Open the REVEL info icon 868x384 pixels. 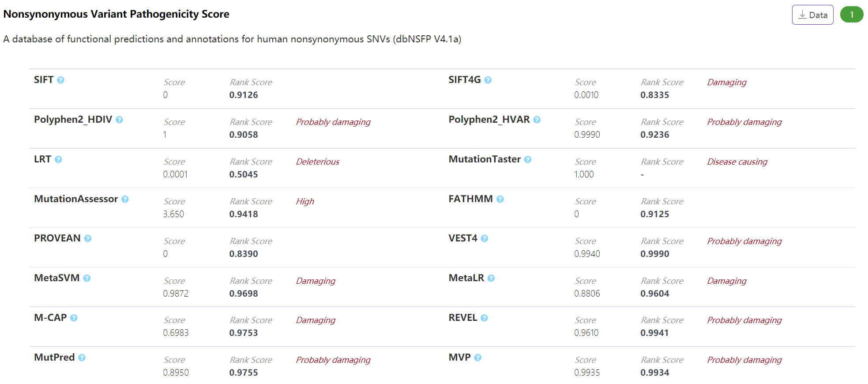pyautogui.click(x=484, y=318)
